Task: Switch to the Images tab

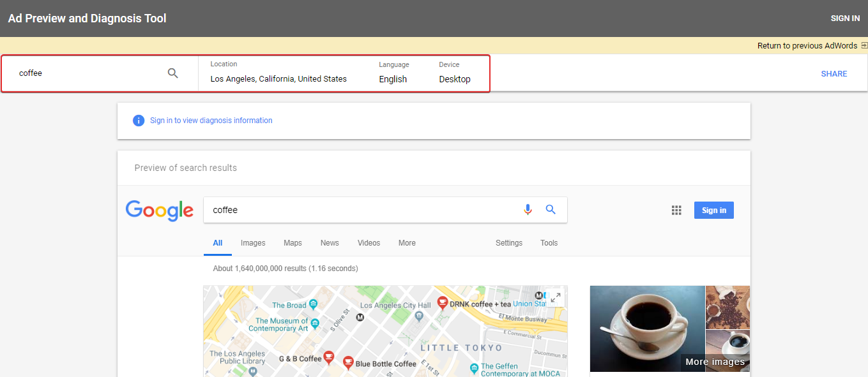Action: [253, 243]
